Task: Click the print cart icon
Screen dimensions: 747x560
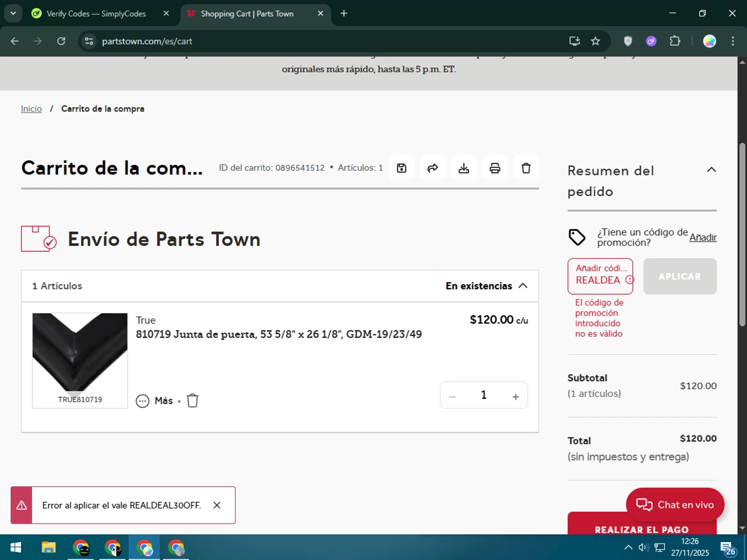Action: (x=495, y=168)
